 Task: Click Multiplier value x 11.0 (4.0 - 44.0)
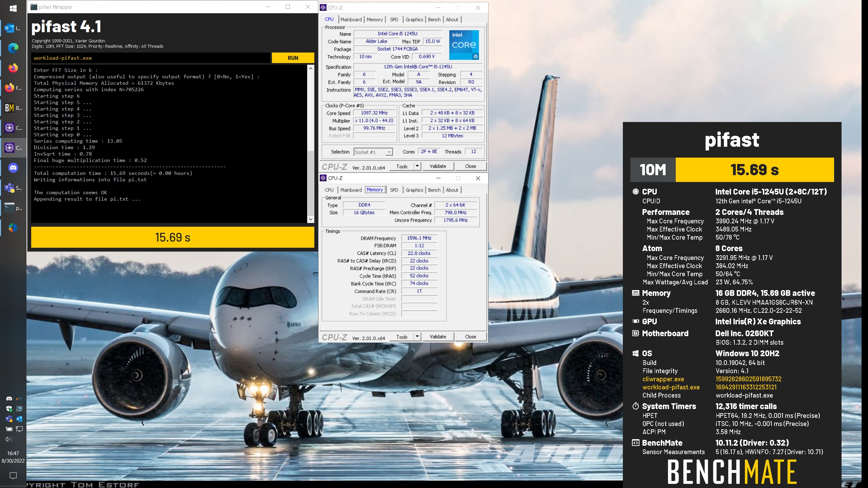[374, 121]
